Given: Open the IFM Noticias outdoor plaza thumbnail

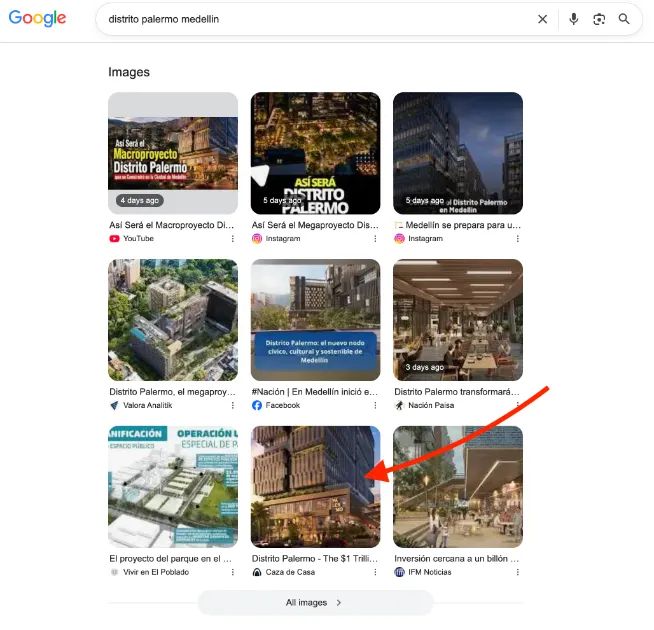Looking at the screenshot, I should point(458,486).
